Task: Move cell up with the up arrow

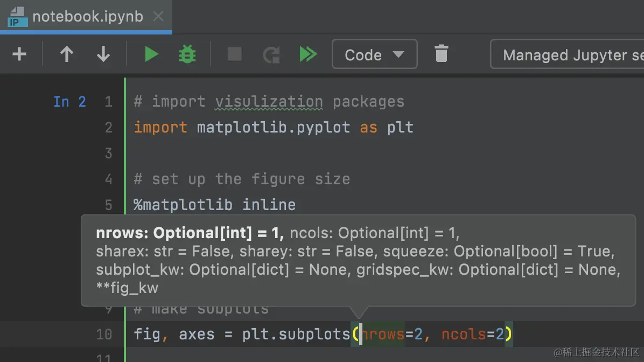Action: [x=67, y=54]
